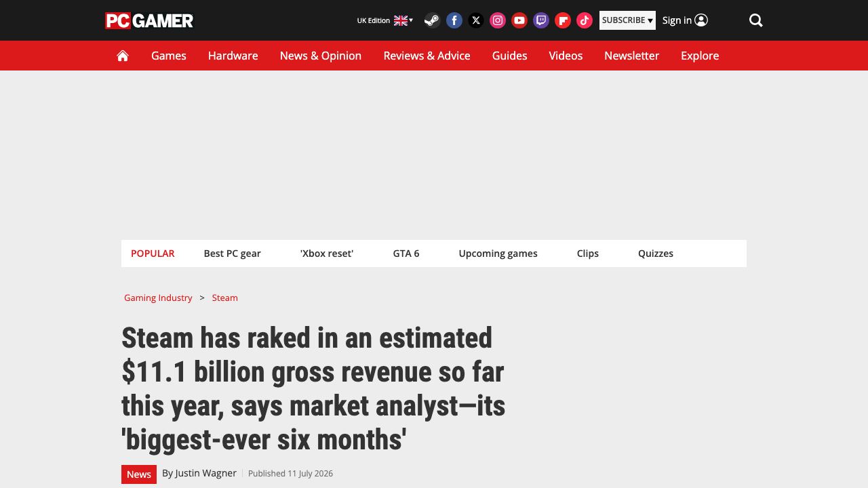Open the Games menu

pos(169,56)
